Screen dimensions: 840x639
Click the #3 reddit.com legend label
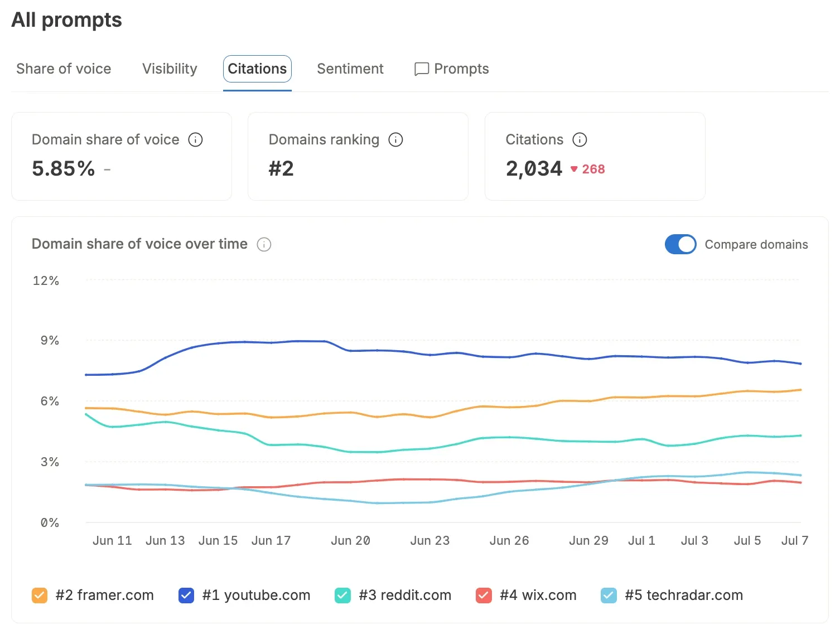[405, 595]
